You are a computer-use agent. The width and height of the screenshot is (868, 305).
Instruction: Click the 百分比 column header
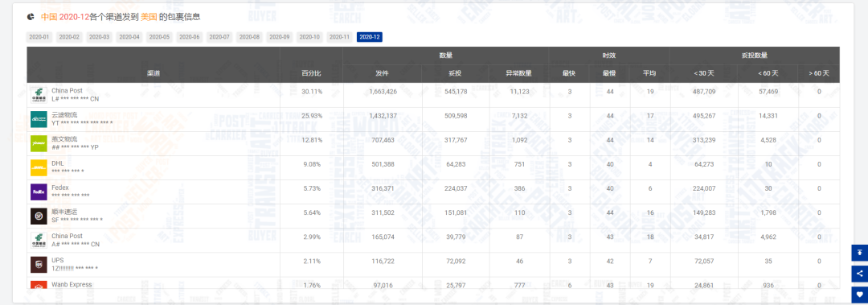click(311, 73)
